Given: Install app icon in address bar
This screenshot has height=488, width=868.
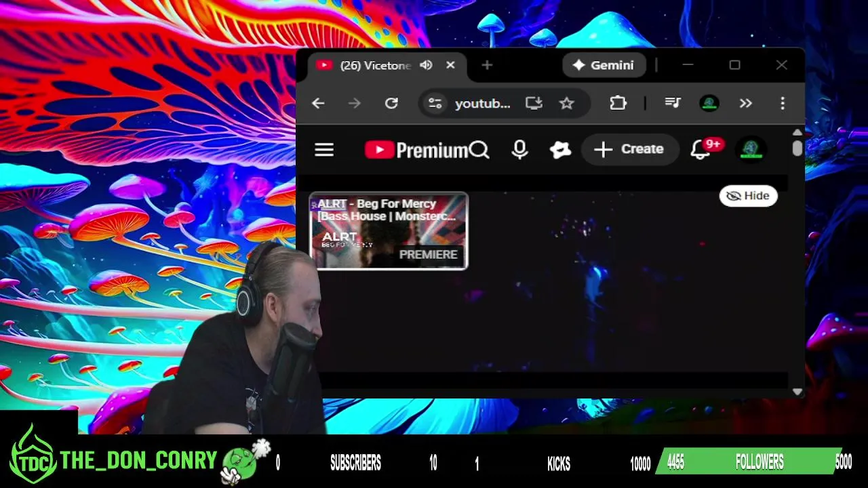Looking at the screenshot, I should (x=534, y=103).
